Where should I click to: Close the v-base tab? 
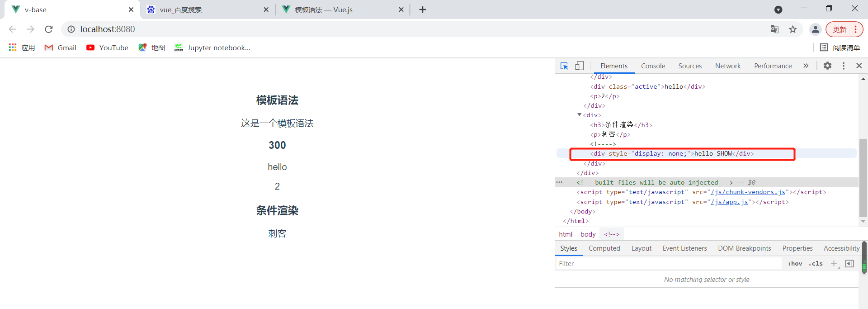pyautogui.click(x=131, y=10)
